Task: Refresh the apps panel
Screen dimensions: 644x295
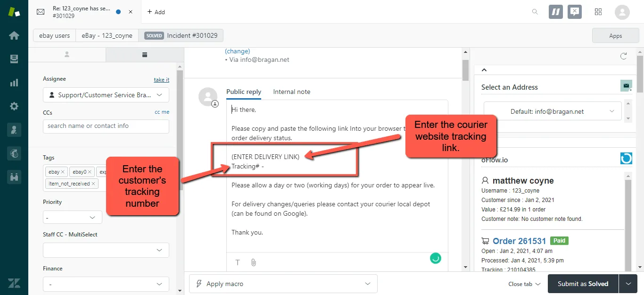Action: (x=624, y=56)
